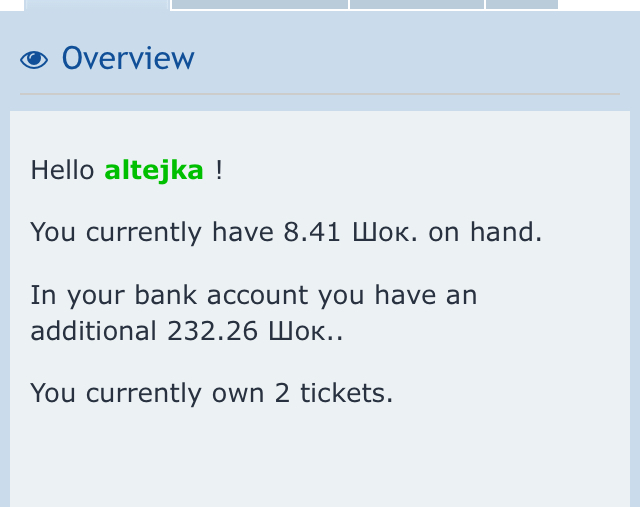Click the "You currently own" text
Image resolution: width=640 pixels, height=507 pixels.
(147, 393)
